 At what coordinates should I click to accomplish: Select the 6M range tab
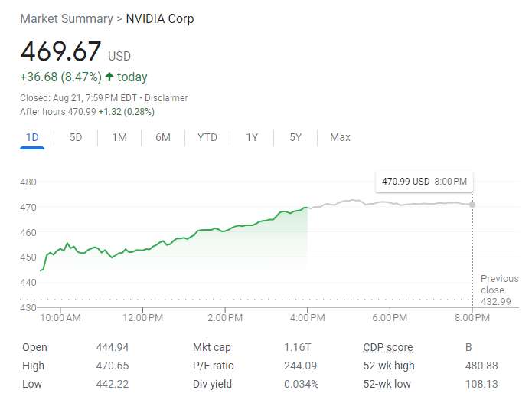click(163, 137)
